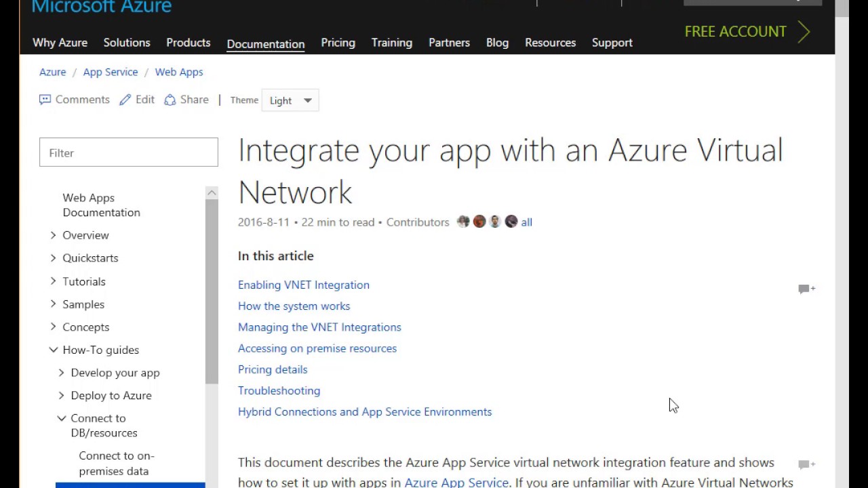Expand the Overview tree section
The height and width of the screenshot is (488, 868).
coord(54,235)
